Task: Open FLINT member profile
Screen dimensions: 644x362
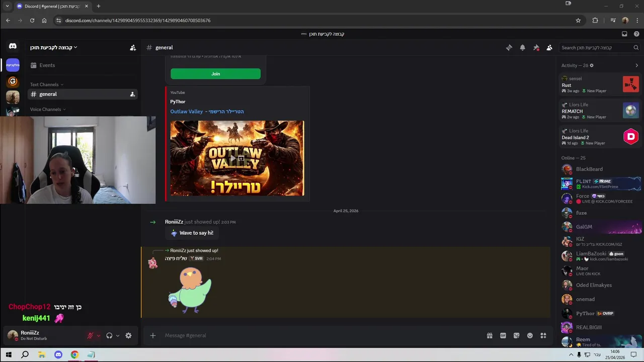Action: [600, 184]
